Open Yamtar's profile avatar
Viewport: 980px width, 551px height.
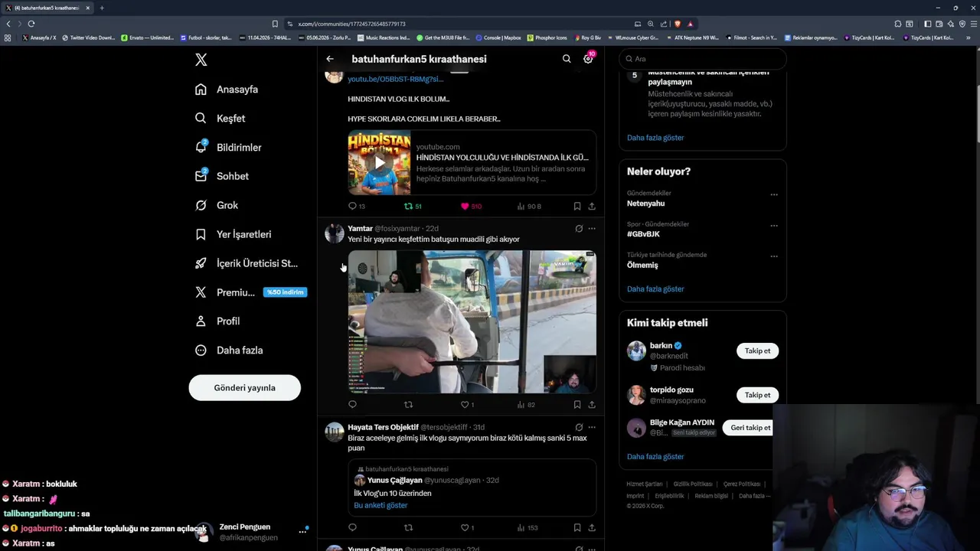(x=335, y=233)
